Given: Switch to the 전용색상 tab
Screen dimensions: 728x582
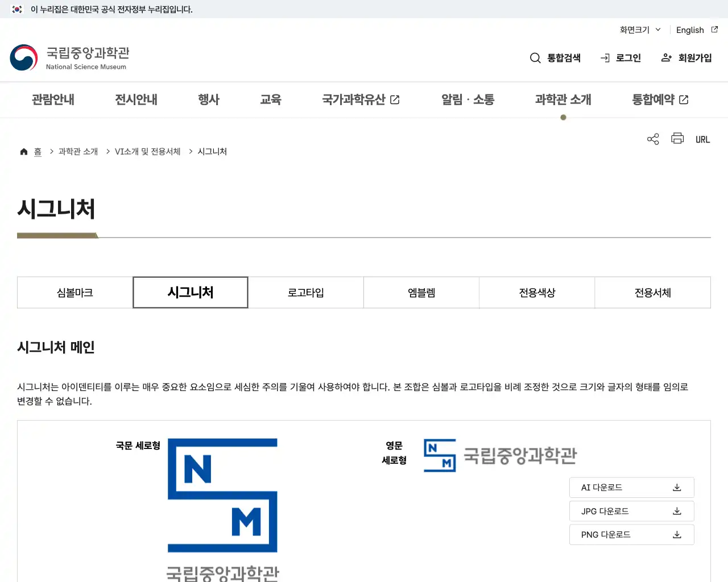Looking at the screenshot, I should pyautogui.click(x=536, y=292).
